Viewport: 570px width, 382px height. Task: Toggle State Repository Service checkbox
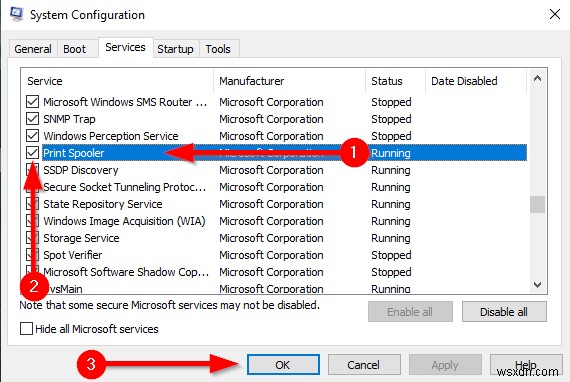[32, 204]
